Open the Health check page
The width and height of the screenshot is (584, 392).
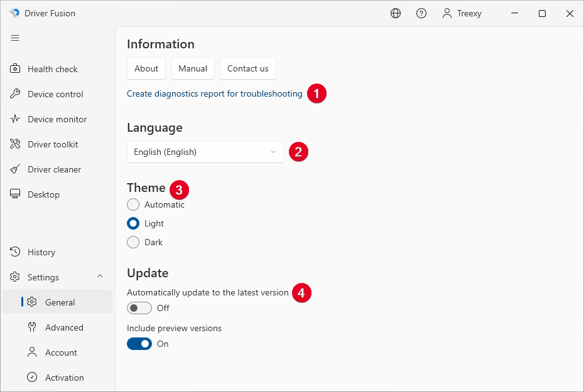click(58, 69)
